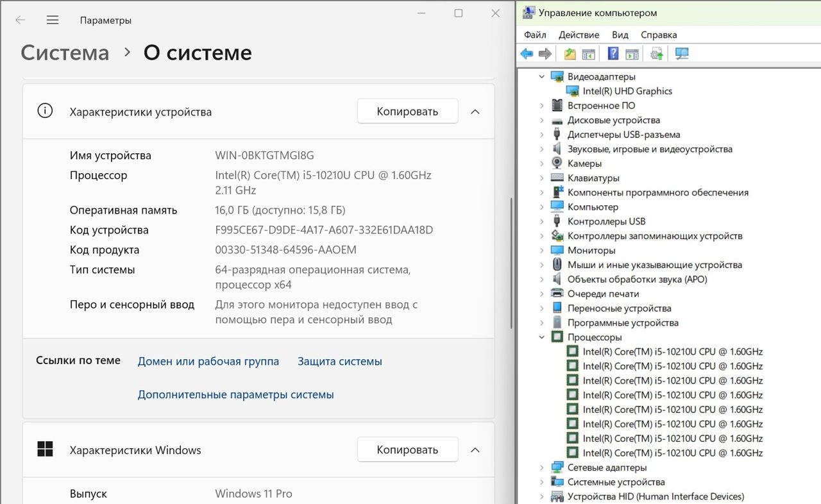Click the Очереди печати printer icon
Viewport: 821px width, 504px height.
pos(557,294)
